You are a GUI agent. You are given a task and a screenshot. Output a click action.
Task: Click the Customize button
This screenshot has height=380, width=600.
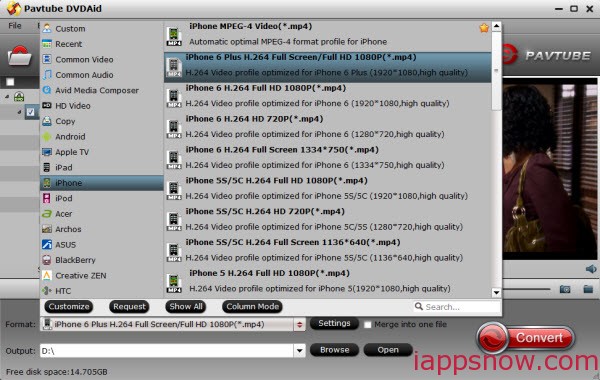click(69, 307)
